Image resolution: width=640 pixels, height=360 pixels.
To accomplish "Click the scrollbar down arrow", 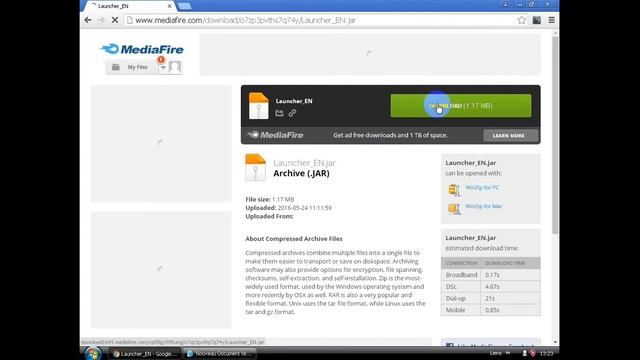I will click(x=555, y=342).
